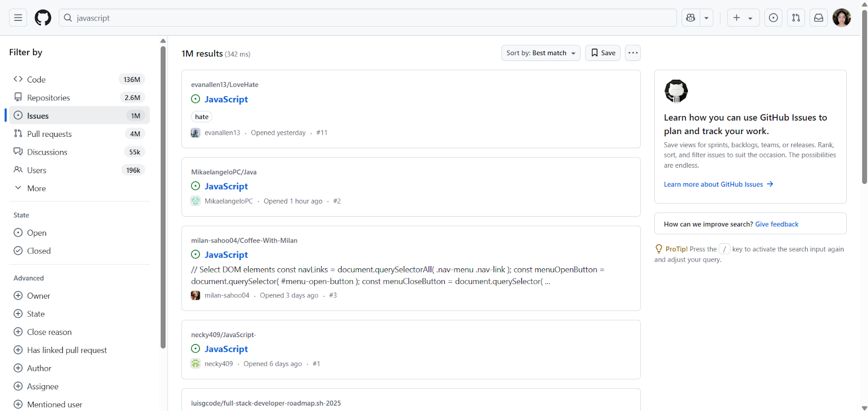The image size is (868, 411).
Task: Click the GitHub mascot icon in Issues promo
Action: (676, 91)
